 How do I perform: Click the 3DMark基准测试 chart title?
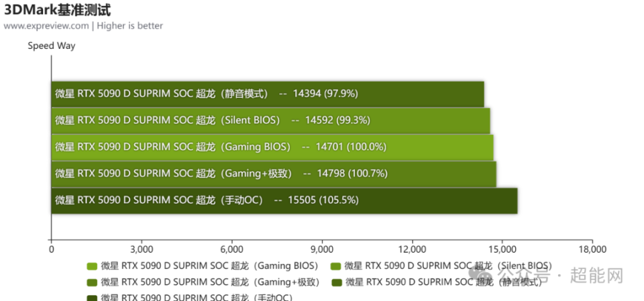[57, 9]
